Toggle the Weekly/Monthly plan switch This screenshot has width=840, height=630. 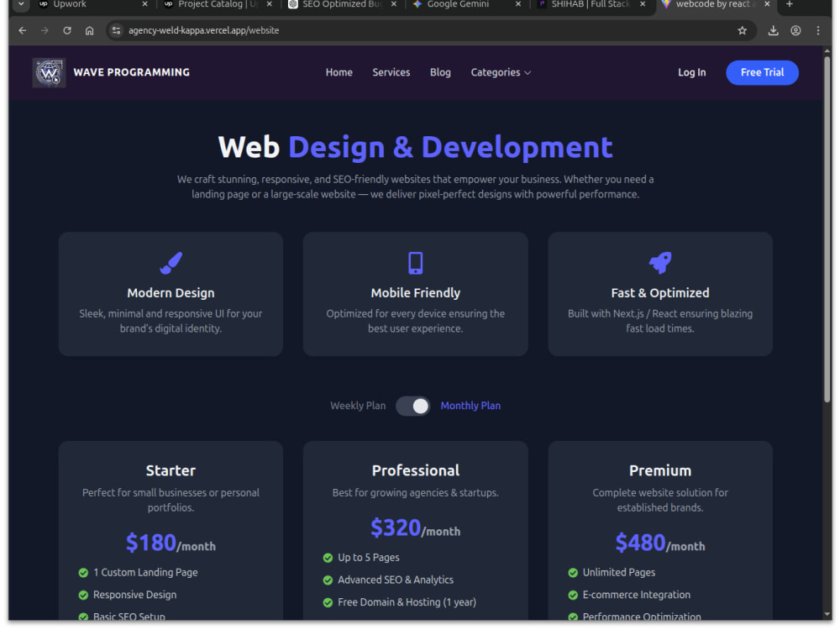coord(413,406)
